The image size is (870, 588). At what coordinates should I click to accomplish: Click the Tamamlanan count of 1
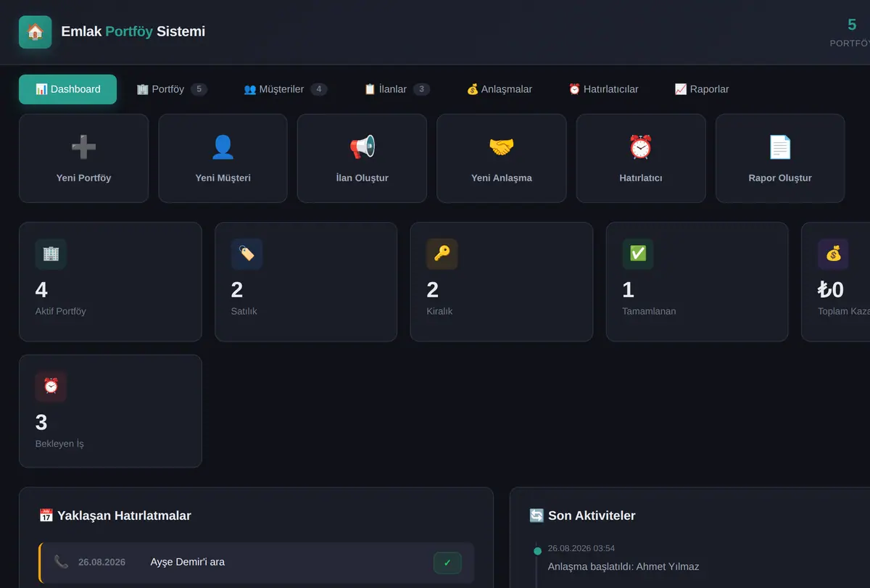point(628,290)
